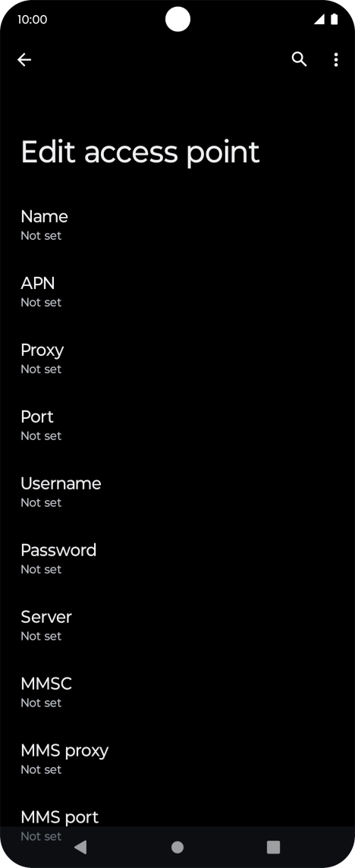Edit the Name field
Image resolution: width=355 pixels, height=868 pixels.
(x=177, y=225)
